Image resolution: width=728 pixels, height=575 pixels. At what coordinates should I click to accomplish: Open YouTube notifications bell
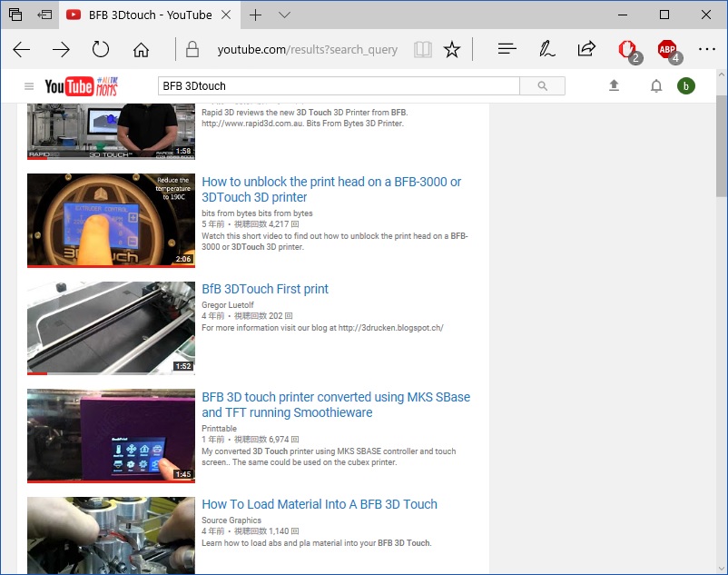(656, 86)
